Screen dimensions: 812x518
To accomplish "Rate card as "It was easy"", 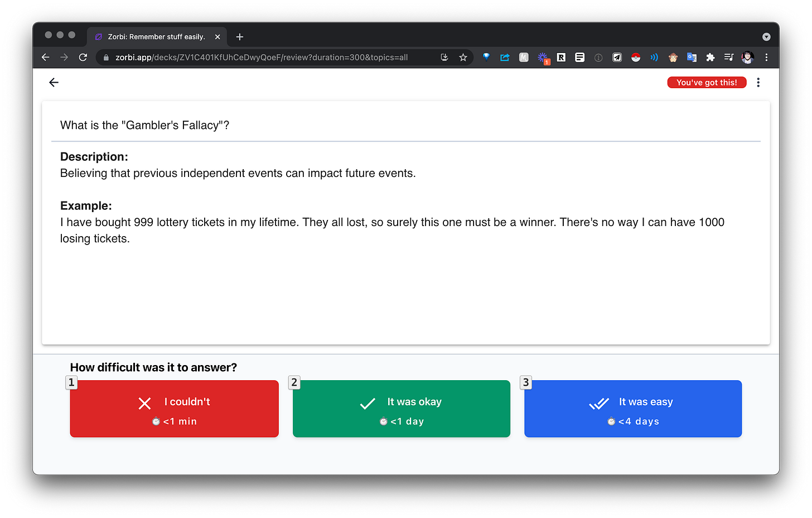I will pos(632,409).
